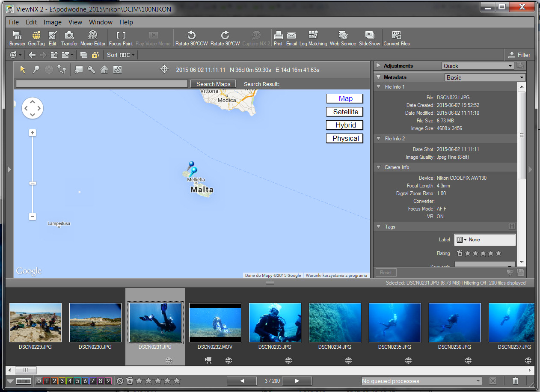Launch Transfer from the toolbar

(69, 38)
